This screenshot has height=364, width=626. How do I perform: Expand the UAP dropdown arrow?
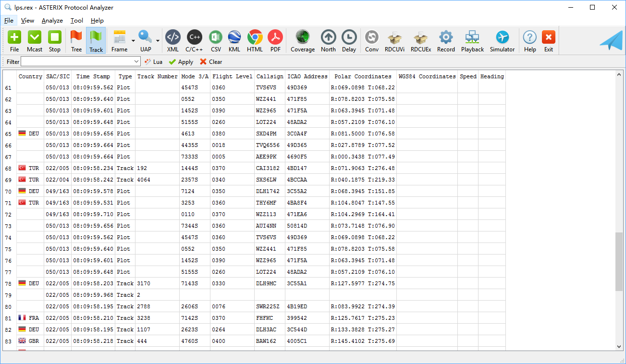coord(158,41)
